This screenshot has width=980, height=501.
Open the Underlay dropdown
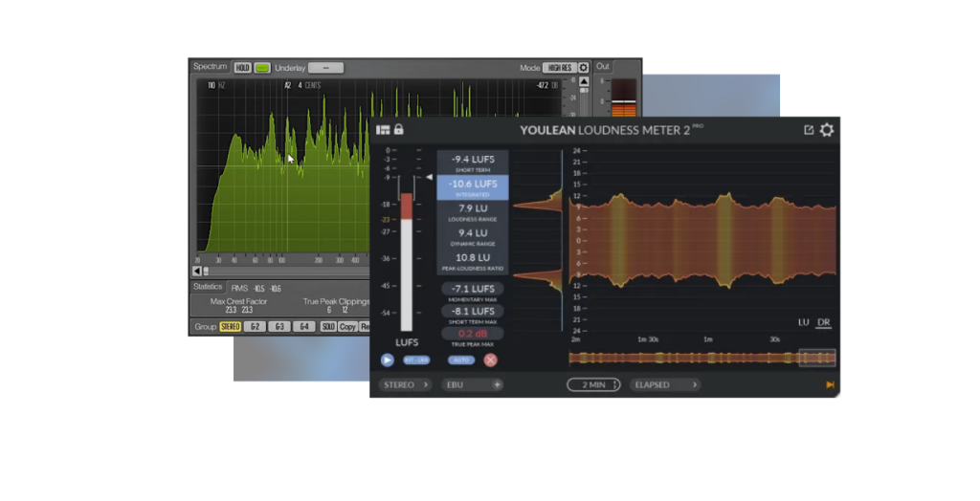pos(325,68)
